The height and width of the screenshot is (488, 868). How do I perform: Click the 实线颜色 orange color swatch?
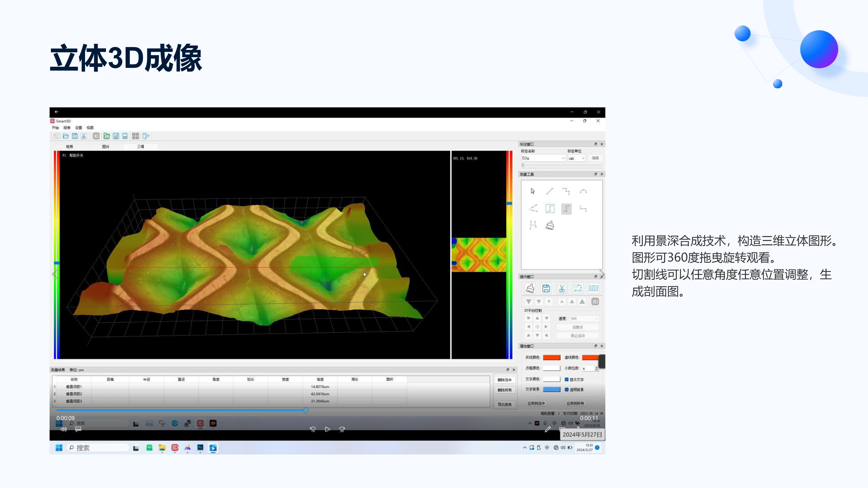pyautogui.click(x=552, y=358)
